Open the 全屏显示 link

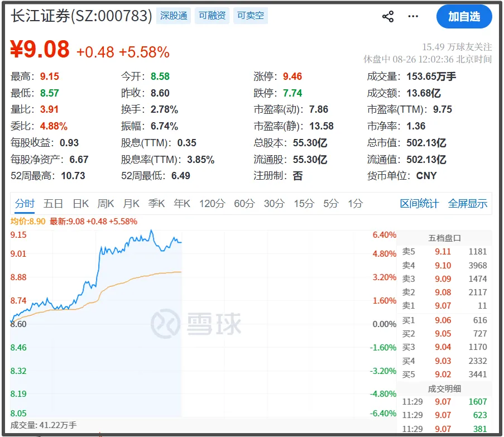click(x=468, y=204)
